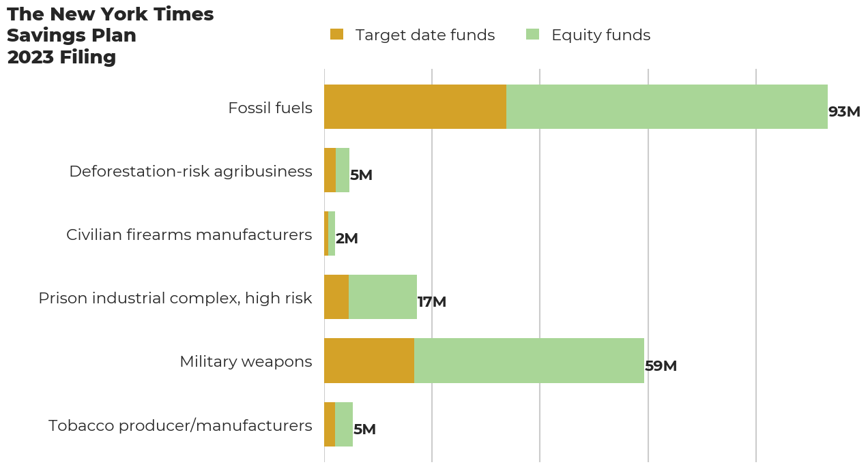Click the green Military weapons bar segment

(x=529, y=361)
